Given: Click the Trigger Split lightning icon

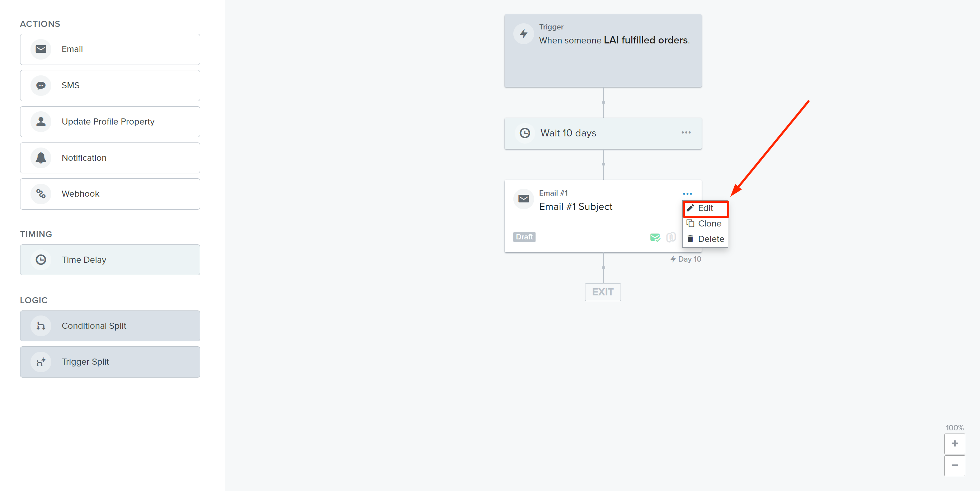Looking at the screenshot, I should click(x=41, y=361).
